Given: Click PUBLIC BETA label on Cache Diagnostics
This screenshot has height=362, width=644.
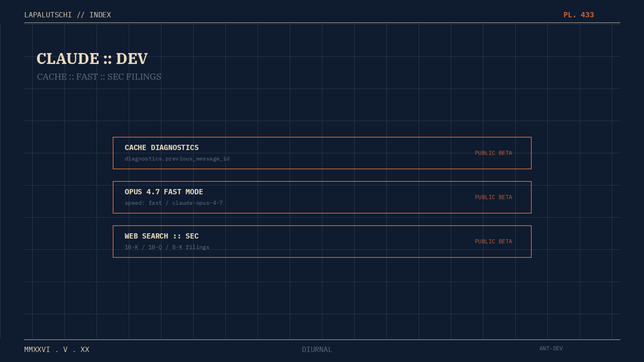Looking at the screenshot, I should 493,153.
